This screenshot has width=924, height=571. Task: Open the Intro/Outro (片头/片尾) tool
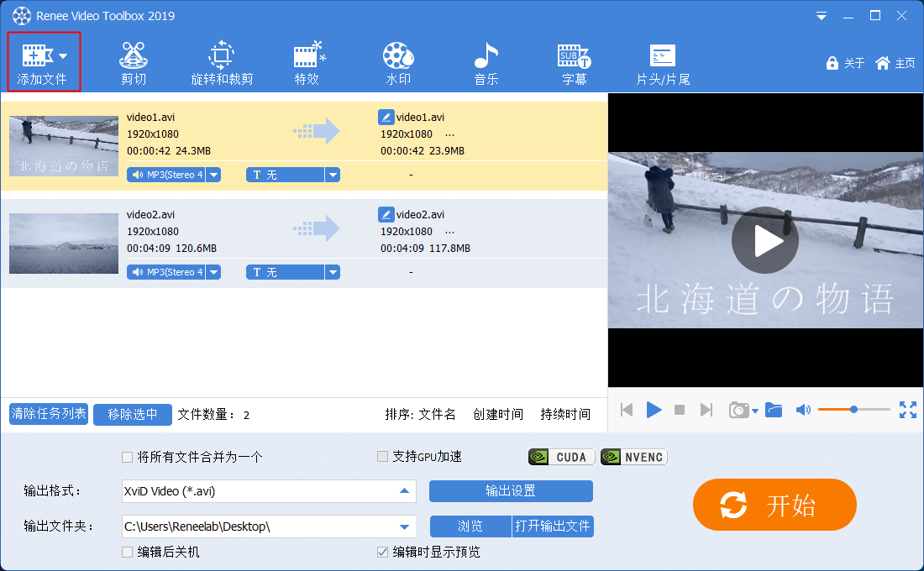tap(663, 64)
